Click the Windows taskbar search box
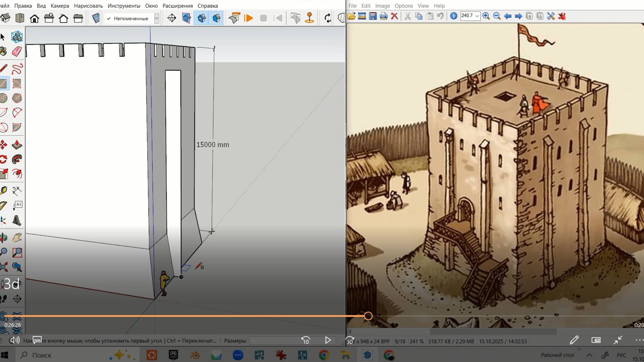 point(42,355)
